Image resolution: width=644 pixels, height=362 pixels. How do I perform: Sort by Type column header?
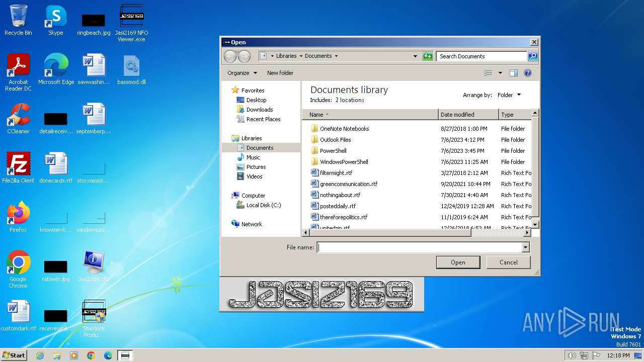click(515, 115)
